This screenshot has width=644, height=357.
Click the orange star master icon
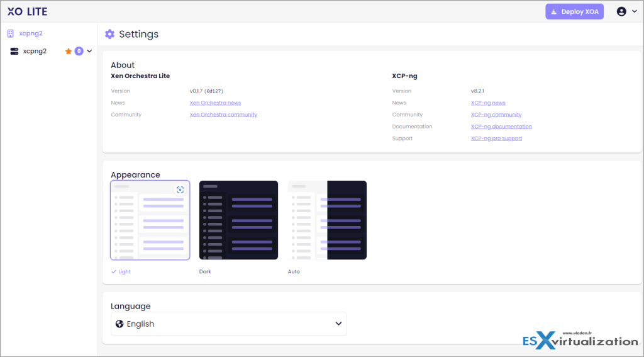[69, 52]
